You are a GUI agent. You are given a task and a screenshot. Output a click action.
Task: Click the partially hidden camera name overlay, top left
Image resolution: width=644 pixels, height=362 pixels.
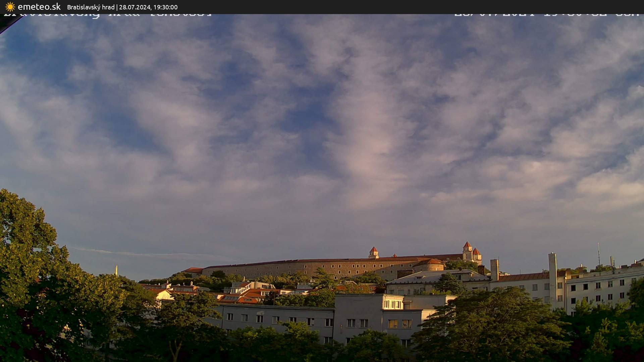[107, 15]
